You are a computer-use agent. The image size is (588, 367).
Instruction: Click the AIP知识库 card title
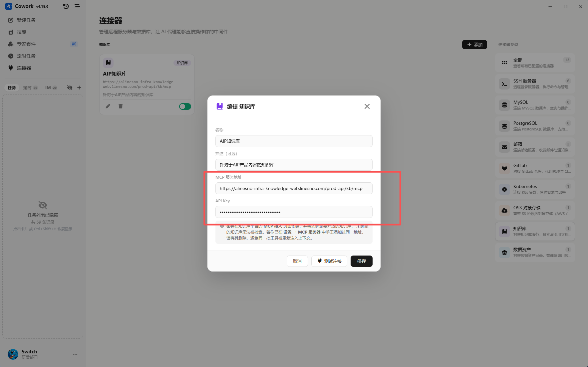(x=115, y=74)
